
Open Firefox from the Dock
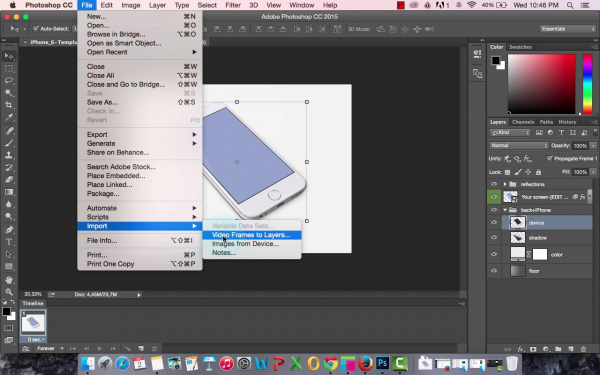[x=365, y=363]
